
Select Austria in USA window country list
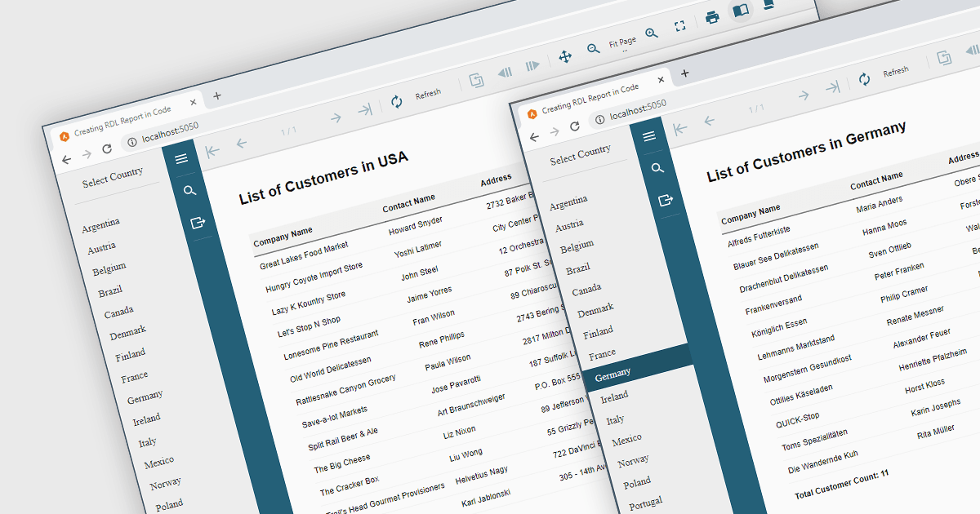click(101, 247)
